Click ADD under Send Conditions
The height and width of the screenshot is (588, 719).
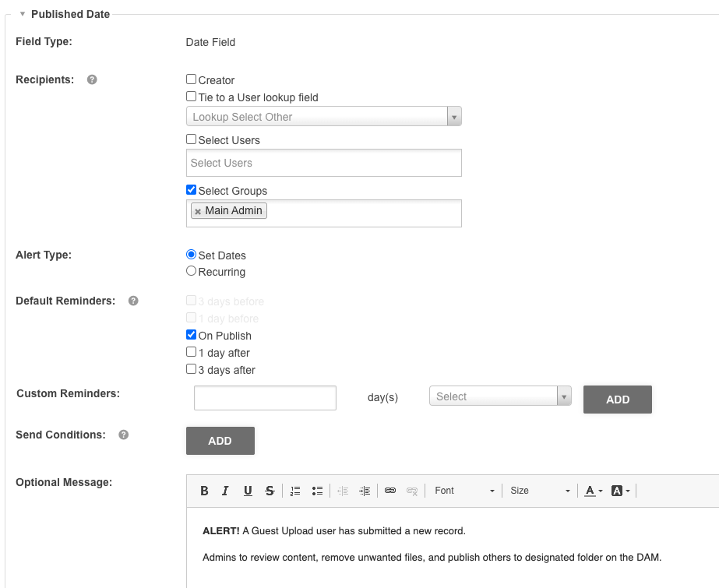click(220, 440)
